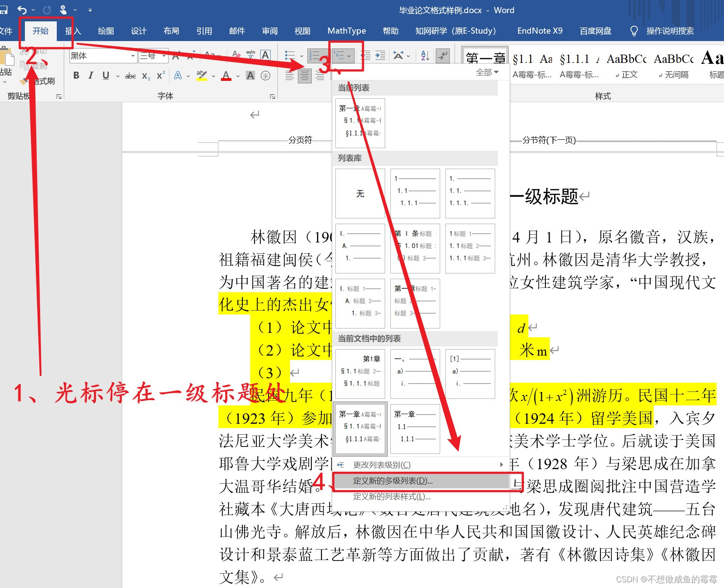
Task: Toggle character shading (gray A)
Action: tap(250, 76)
